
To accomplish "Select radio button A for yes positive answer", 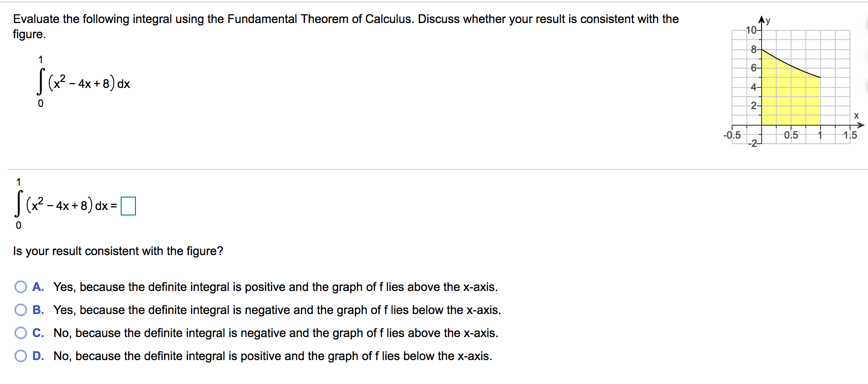I will [20, 287].
